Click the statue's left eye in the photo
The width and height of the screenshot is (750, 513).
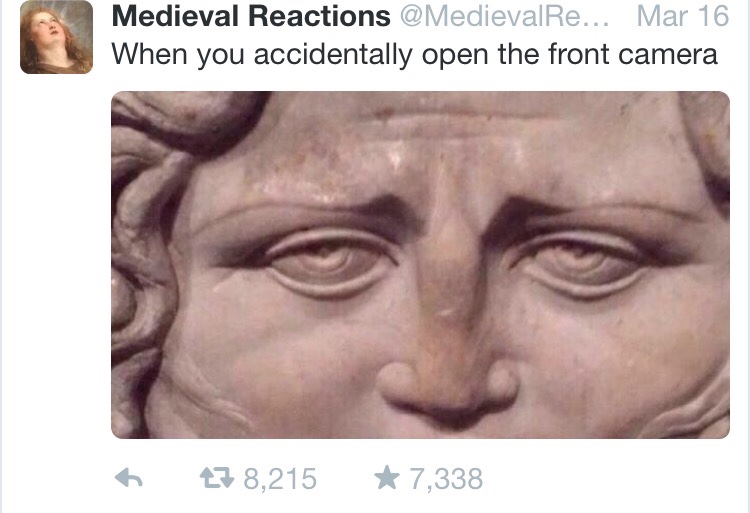click(326, 263)
